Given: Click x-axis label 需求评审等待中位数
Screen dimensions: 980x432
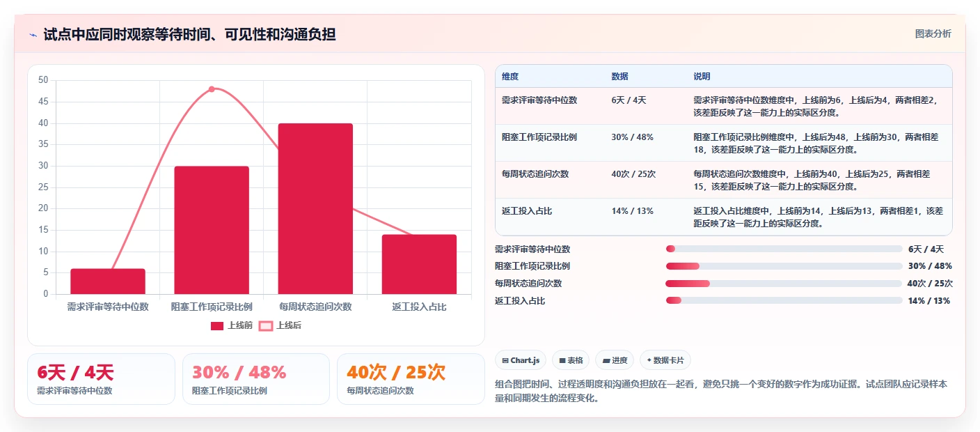Looking at the screenshot, I should [x=108, y=307].
